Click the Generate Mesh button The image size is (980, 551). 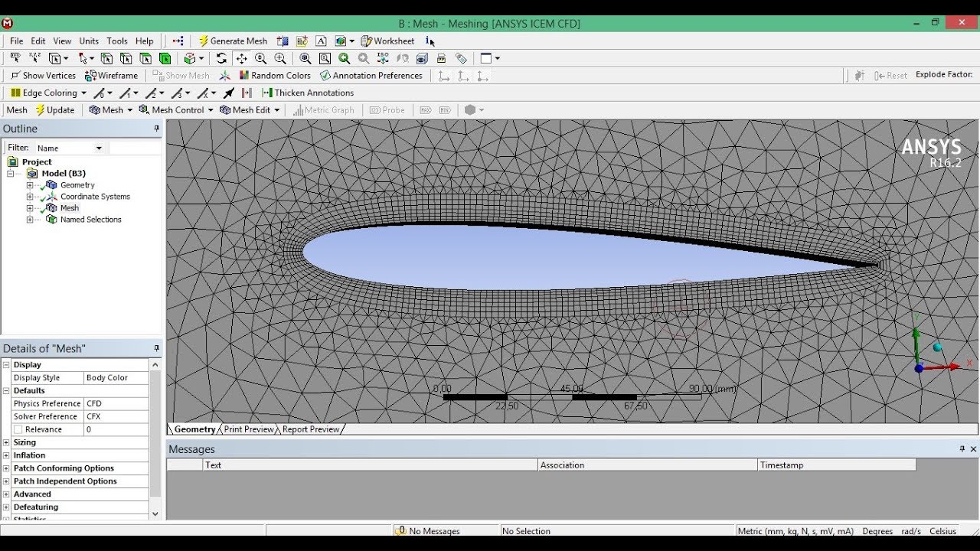(233, 41)
